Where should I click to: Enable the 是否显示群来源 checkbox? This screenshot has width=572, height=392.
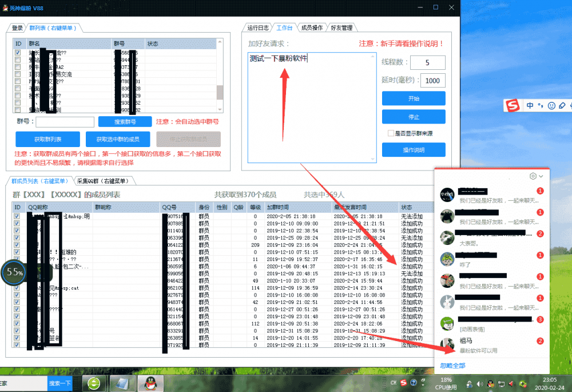click(391, 133)
